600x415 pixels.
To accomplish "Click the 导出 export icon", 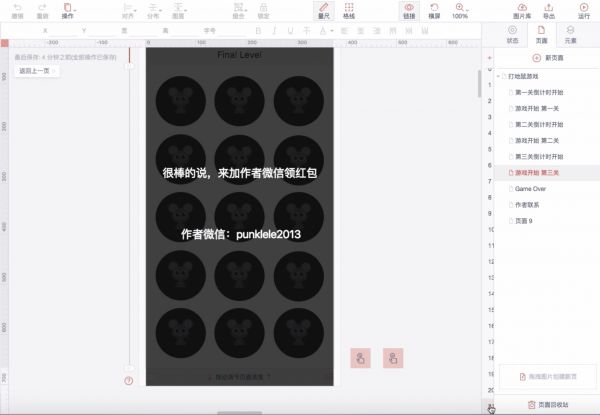I will pyautogui.click(x=549, y=11).
